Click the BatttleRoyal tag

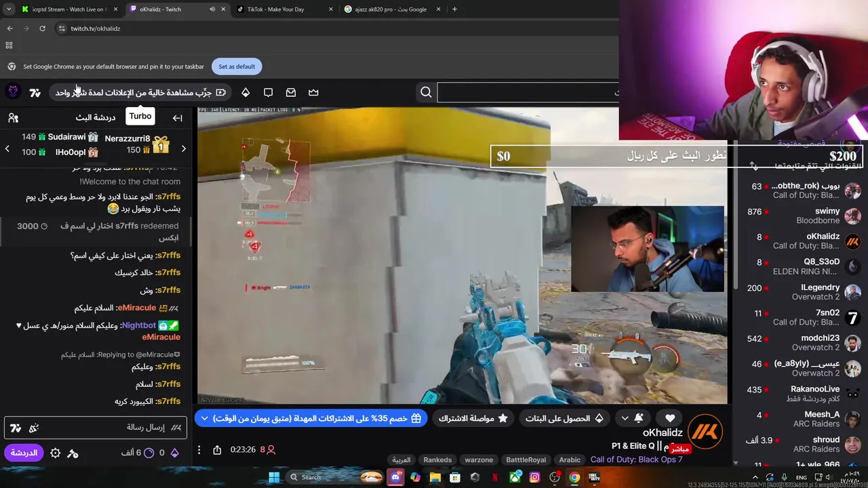click(x=526, y=460)
